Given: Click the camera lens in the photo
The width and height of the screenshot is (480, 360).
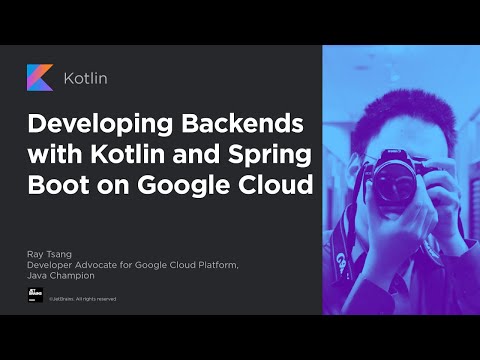Looking at the screenshot, I should click(x=394, y=179).
